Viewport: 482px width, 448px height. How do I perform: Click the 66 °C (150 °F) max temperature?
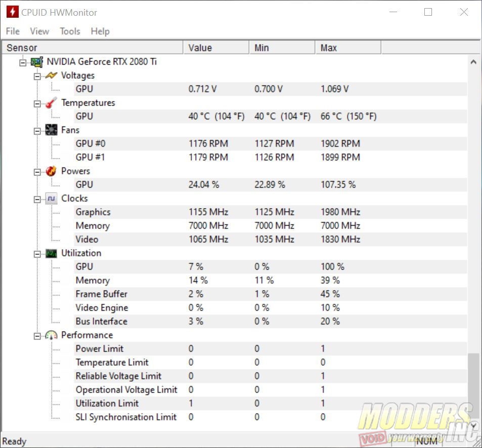[x=348, y=116]
